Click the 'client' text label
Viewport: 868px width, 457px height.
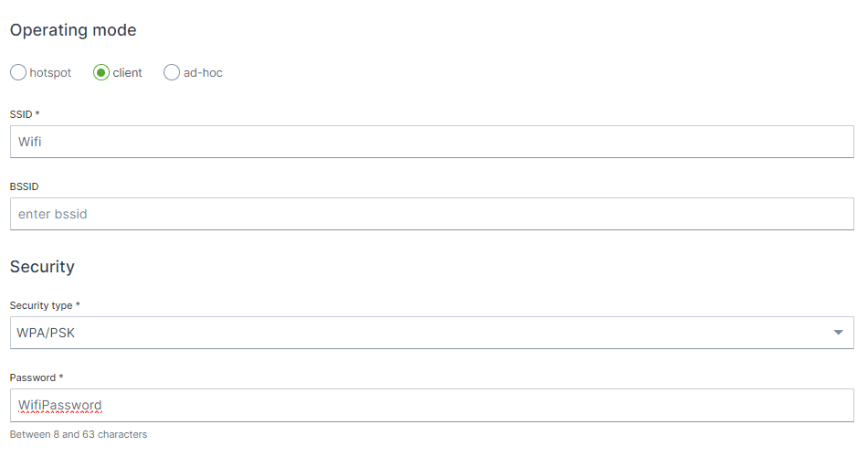[x=128, y=73]
